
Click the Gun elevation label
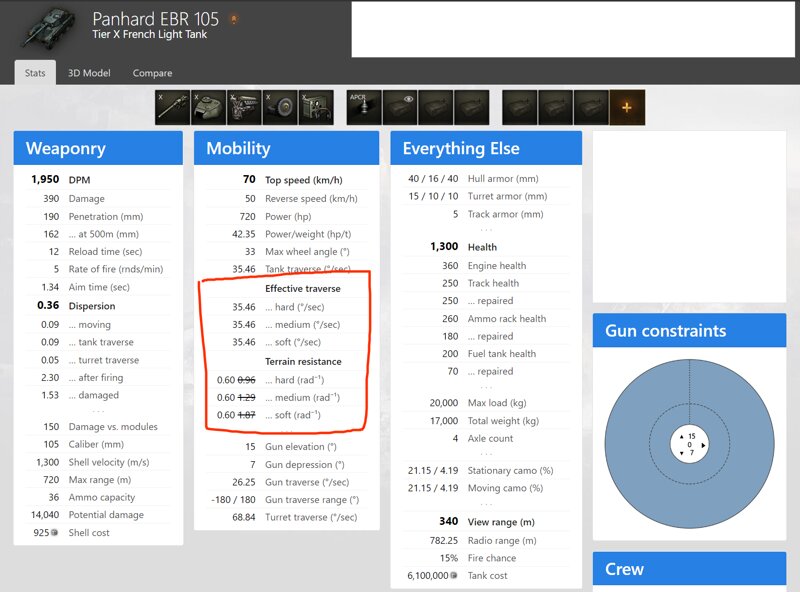[301, 447]
